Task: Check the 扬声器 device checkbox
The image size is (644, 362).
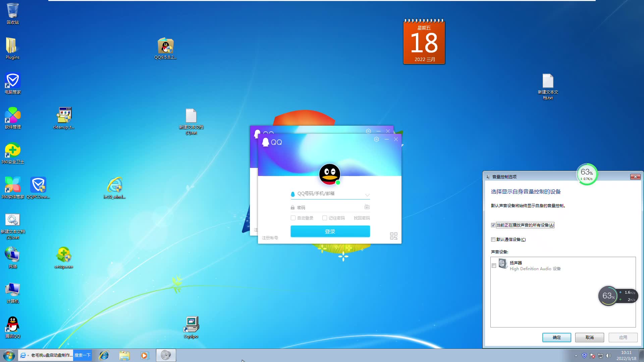Action: tap(494, 266)
